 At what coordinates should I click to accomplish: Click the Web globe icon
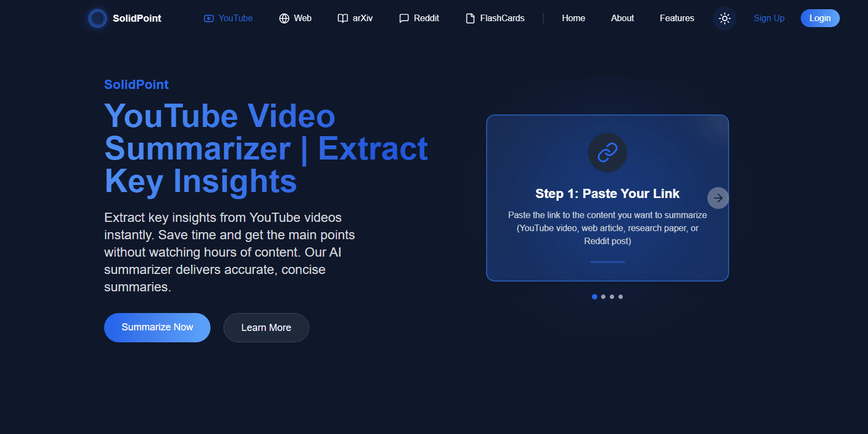(284, 18)
